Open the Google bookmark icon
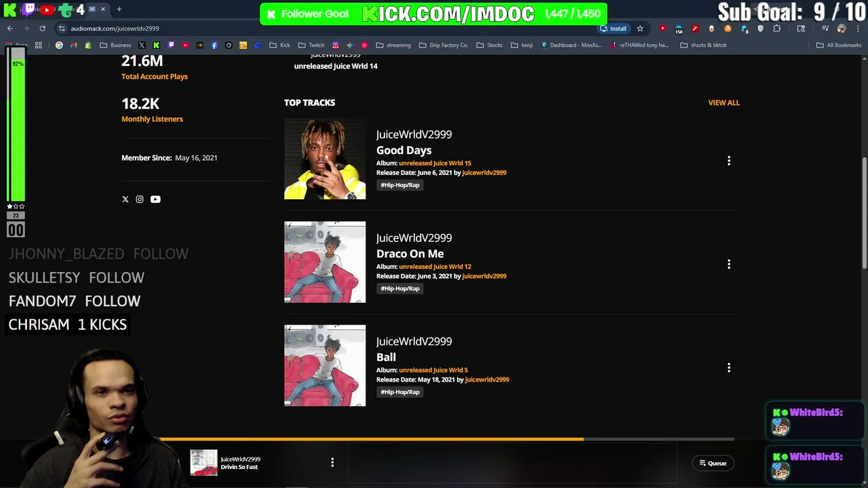The image size is (868, 488). pos(59,45)
